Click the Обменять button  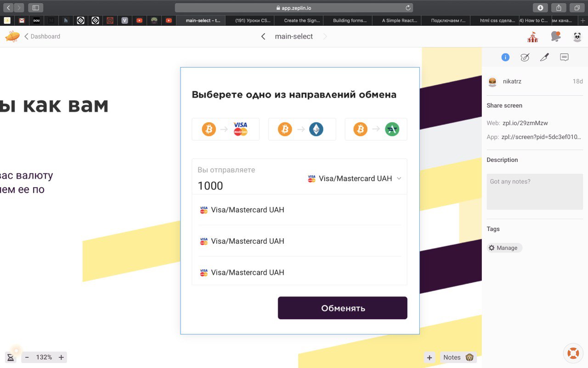[x=343, y=308]
